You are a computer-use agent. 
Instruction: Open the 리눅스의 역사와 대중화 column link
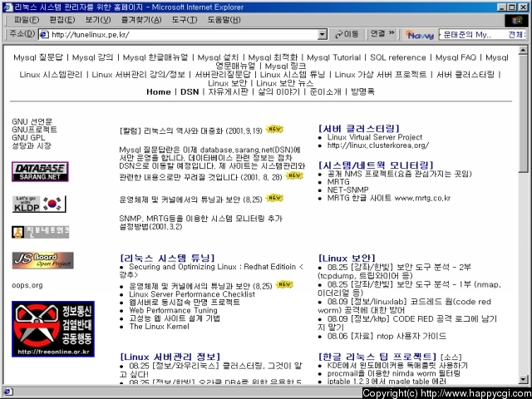[190, 131]
